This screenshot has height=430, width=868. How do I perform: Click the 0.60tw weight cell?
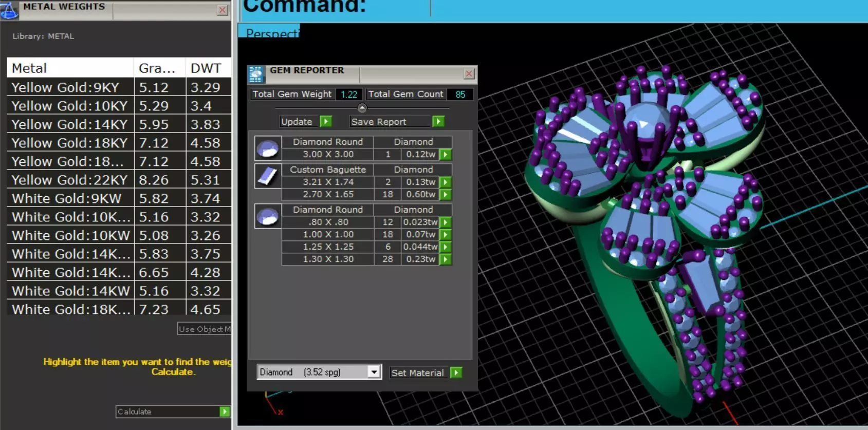click(x=420, y=195)
